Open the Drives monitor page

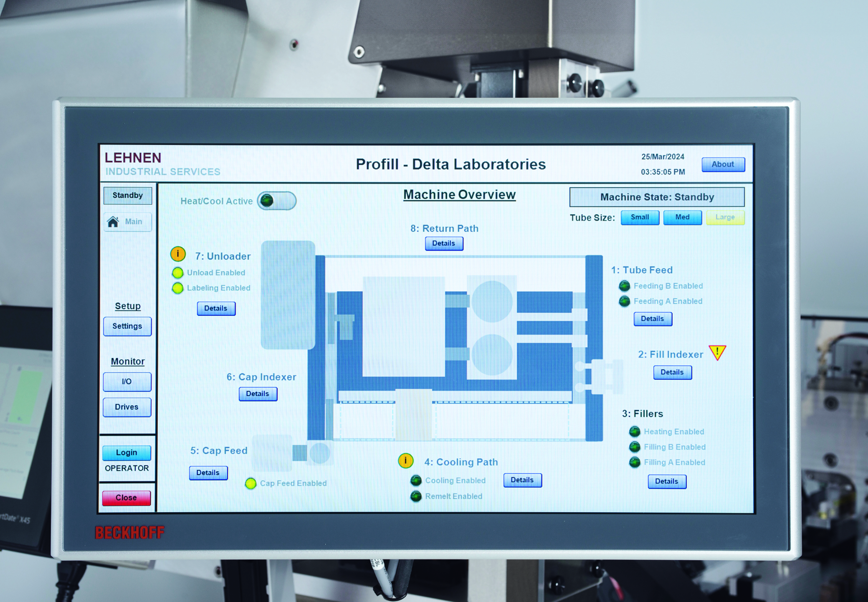click(127, 407)
